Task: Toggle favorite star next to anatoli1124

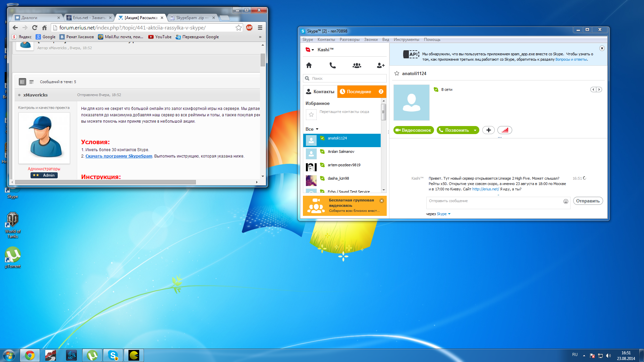Action: point(397,73)
